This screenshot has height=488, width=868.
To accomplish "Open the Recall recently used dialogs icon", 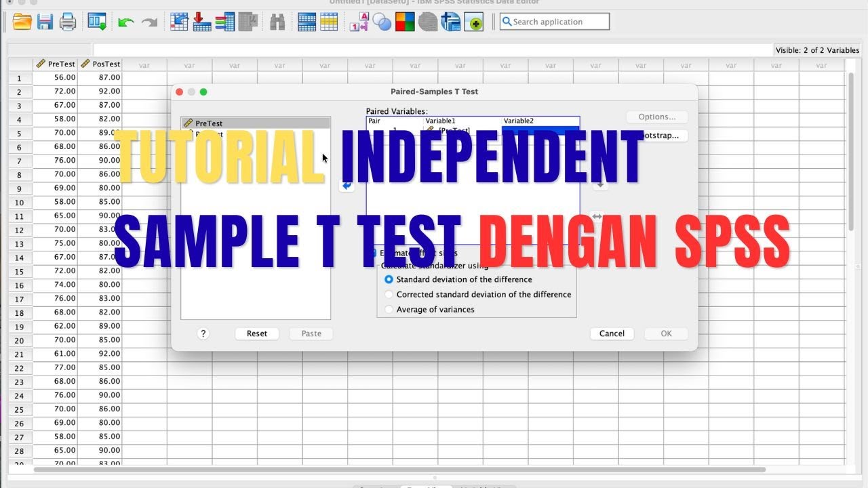I will [97, 22].
